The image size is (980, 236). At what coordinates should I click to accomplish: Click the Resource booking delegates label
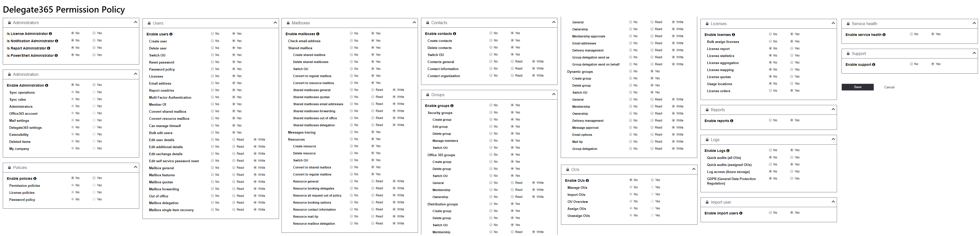click(x=313, y=189)
